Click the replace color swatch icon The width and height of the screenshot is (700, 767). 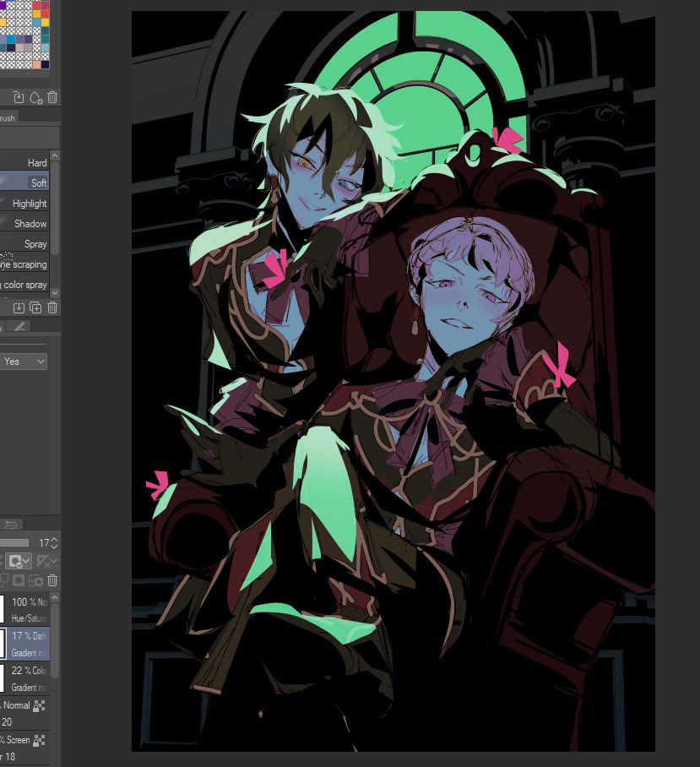19,97
